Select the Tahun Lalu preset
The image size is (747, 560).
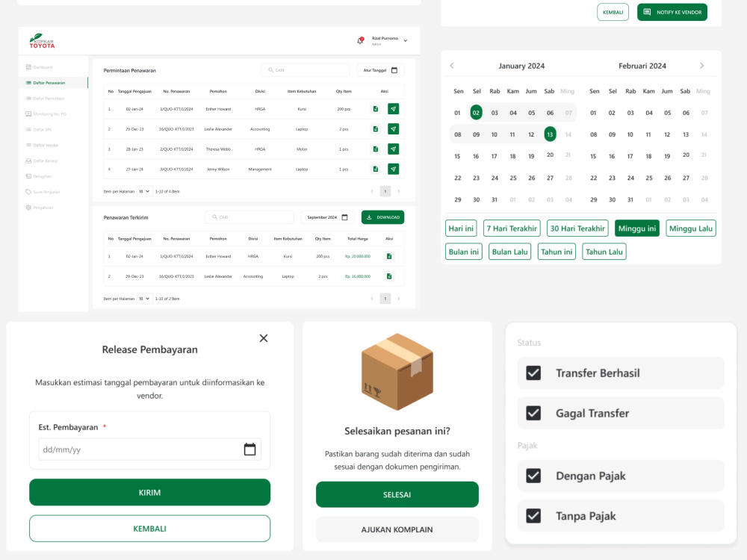pyautogui.click(x=604, y=252)
